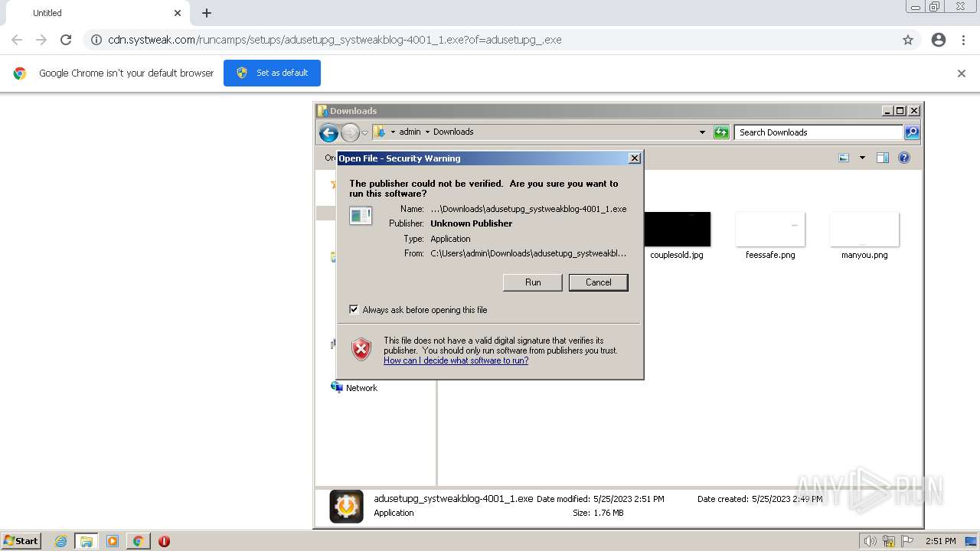Click Downloads in the breadcrumb path
This screenshot has width=980, height=551.
pyautogui.click(x=453, y=132)
